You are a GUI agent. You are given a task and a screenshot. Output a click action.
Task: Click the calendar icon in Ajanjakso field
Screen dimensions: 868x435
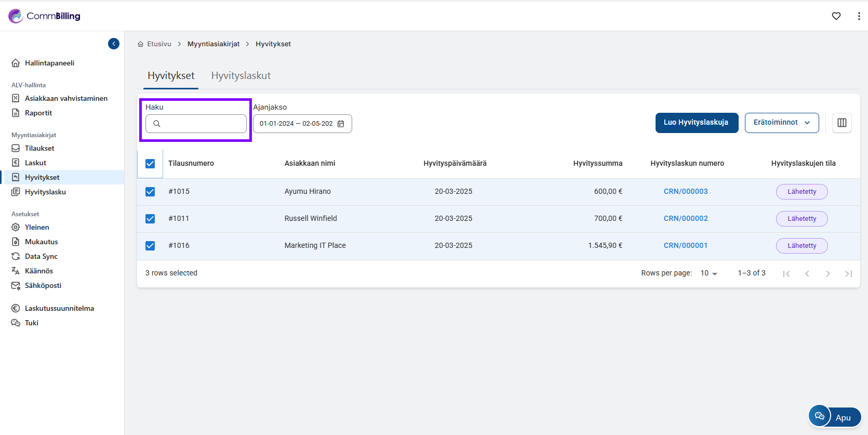coord(341,124)
